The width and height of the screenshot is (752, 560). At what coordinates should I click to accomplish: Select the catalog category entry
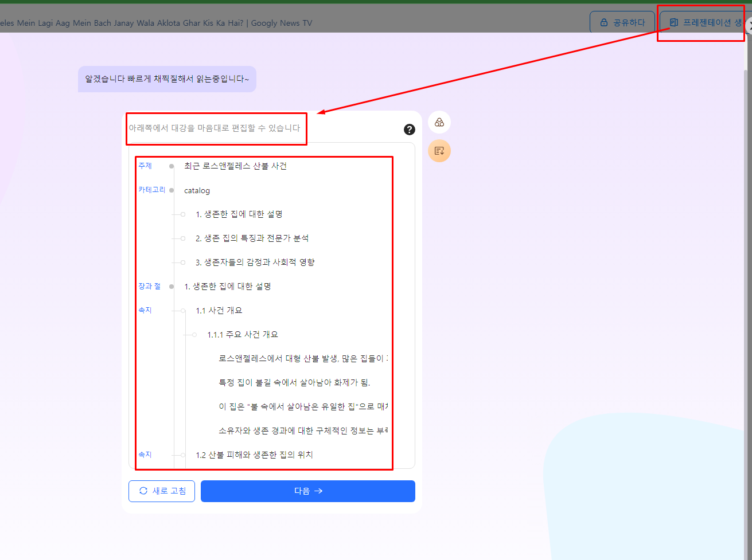197,190
